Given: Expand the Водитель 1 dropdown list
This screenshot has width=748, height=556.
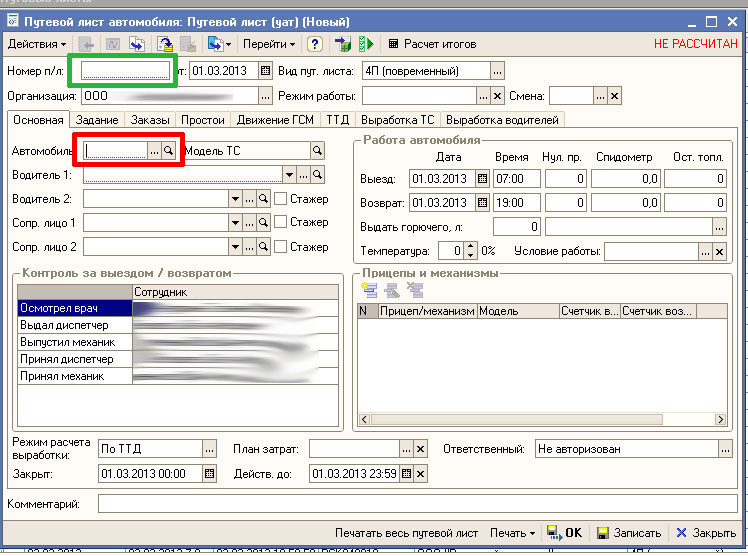Looking at the screenshot, I should pyautogui.click(x=288, y=174).
